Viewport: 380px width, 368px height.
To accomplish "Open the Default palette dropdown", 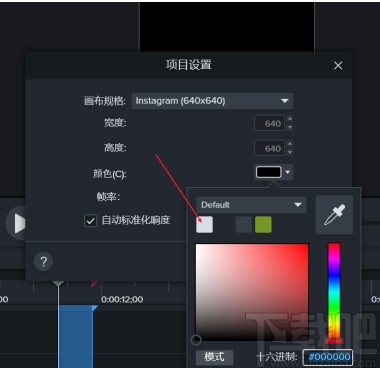I will [x=251, y=205].
